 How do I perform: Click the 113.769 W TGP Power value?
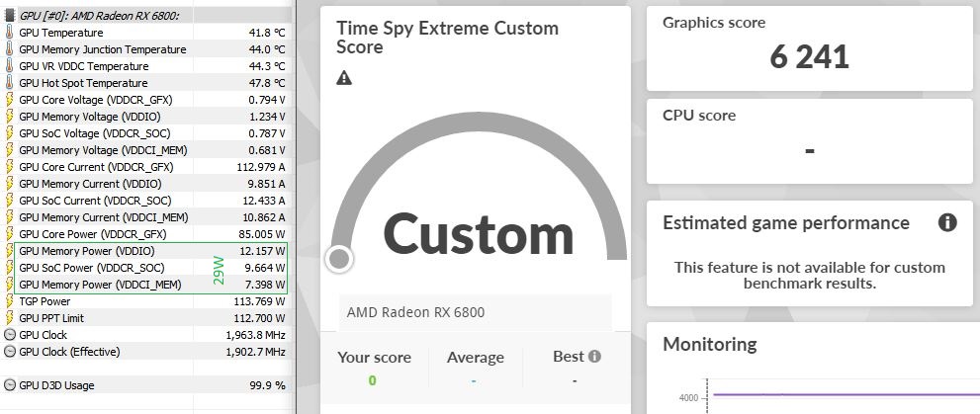(259, 301)
